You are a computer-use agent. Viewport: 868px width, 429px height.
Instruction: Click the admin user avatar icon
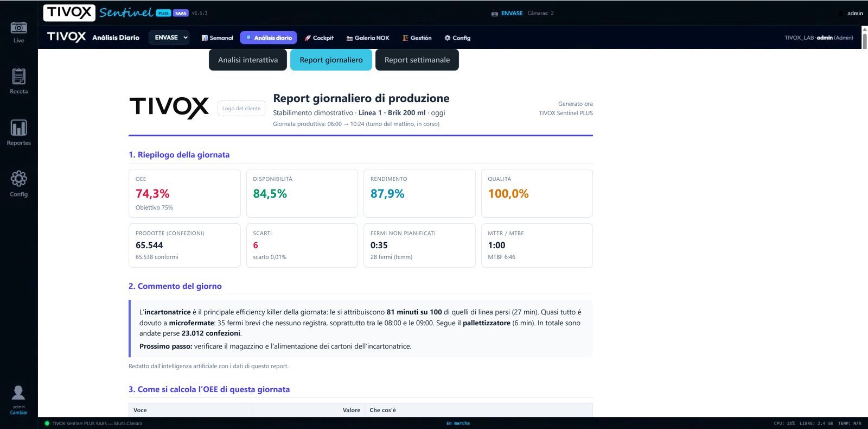click(x=18, y=392)
